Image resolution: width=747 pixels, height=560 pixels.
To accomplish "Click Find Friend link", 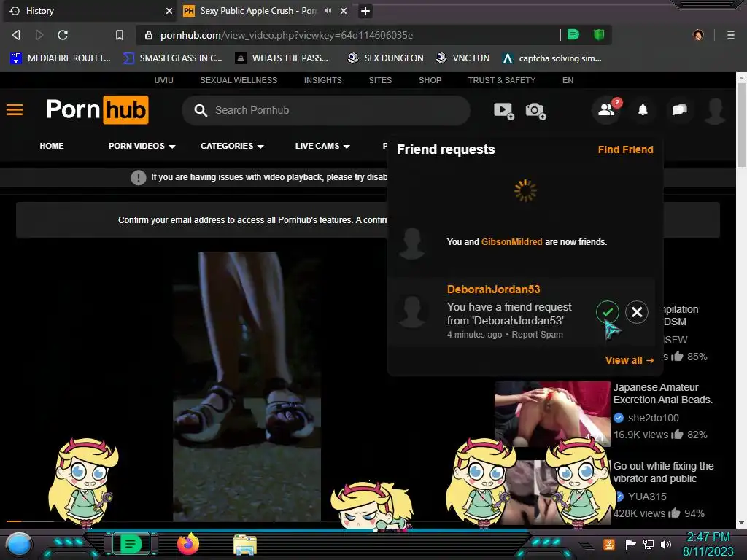I will pos(625,149).
